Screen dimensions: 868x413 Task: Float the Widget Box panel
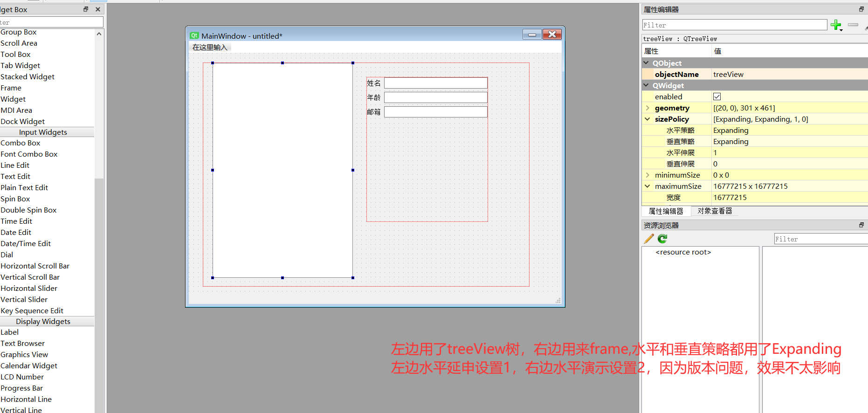click(86, 9)
